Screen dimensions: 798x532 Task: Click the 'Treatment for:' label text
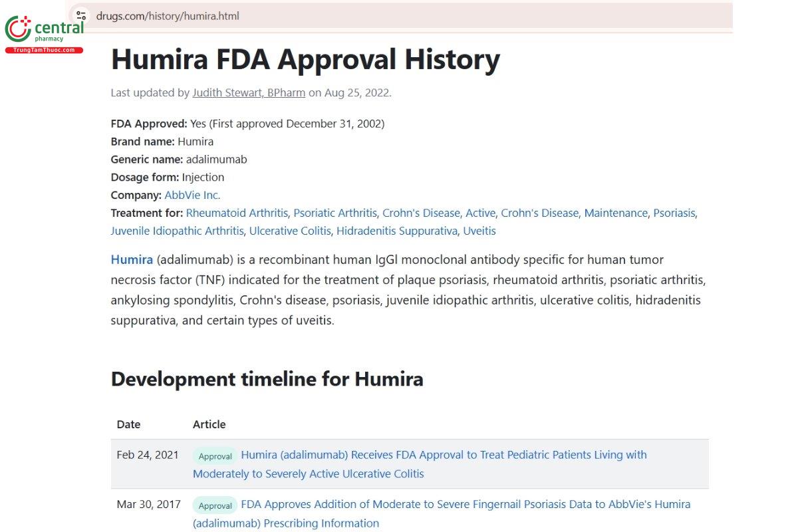pos(147,213)
